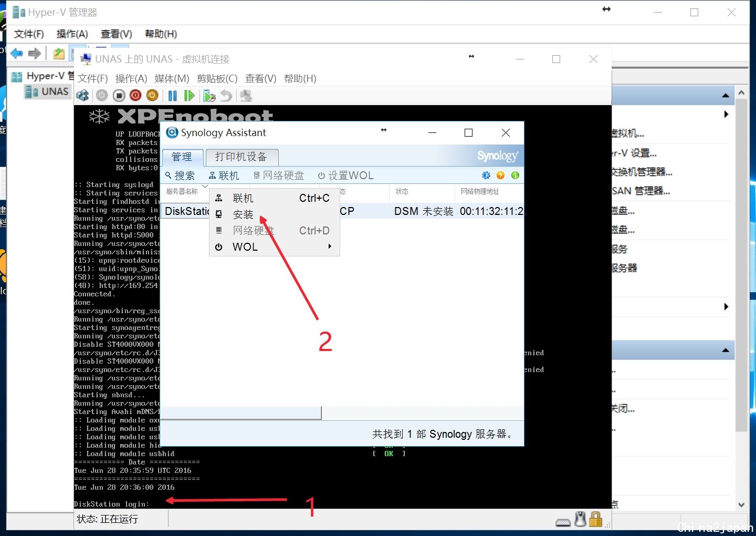The width and height of the screenshot is (756, 536).
Task: Send Ctrl+Alt+Del in VM connection toolbar
Action: click(x=82, y=96)
